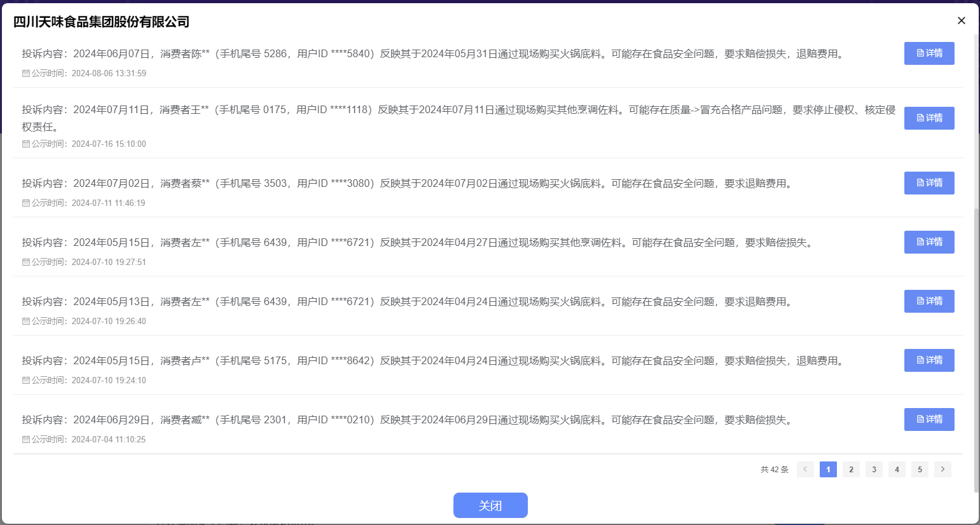
Task: Click complaint text of consumer 蔡** (手机尾号 3503)
Action: point(409,184)
